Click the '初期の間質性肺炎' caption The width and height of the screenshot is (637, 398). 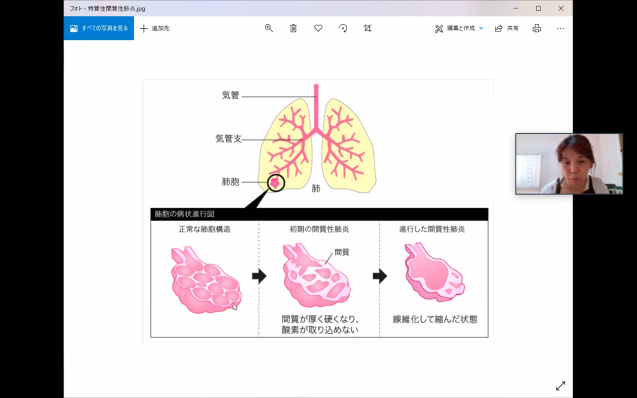(x=319, y=229)
